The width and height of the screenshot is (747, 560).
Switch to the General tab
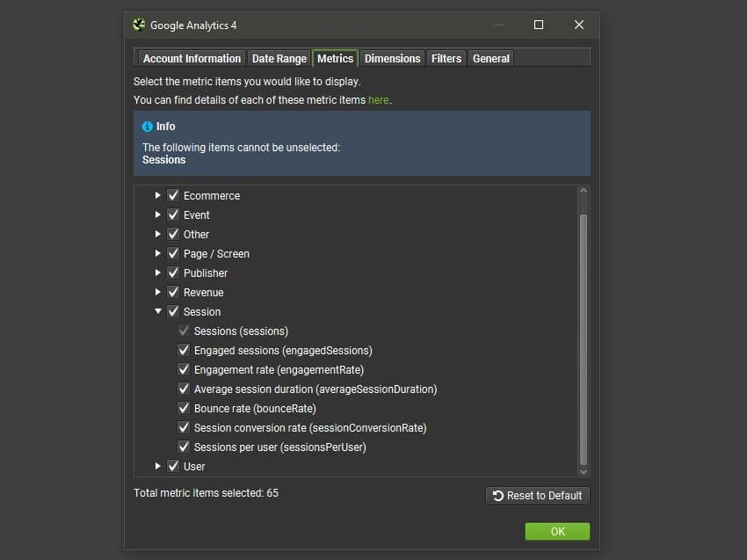coord(491,59)
